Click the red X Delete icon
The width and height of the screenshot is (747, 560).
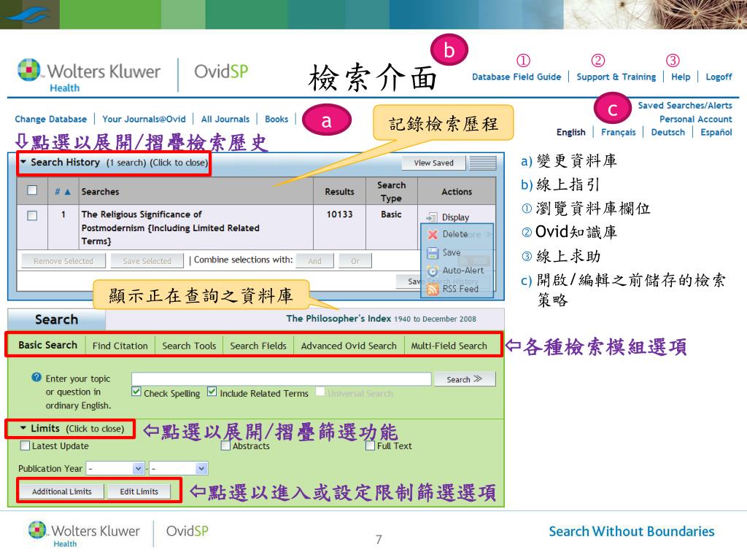click(433, 234)
